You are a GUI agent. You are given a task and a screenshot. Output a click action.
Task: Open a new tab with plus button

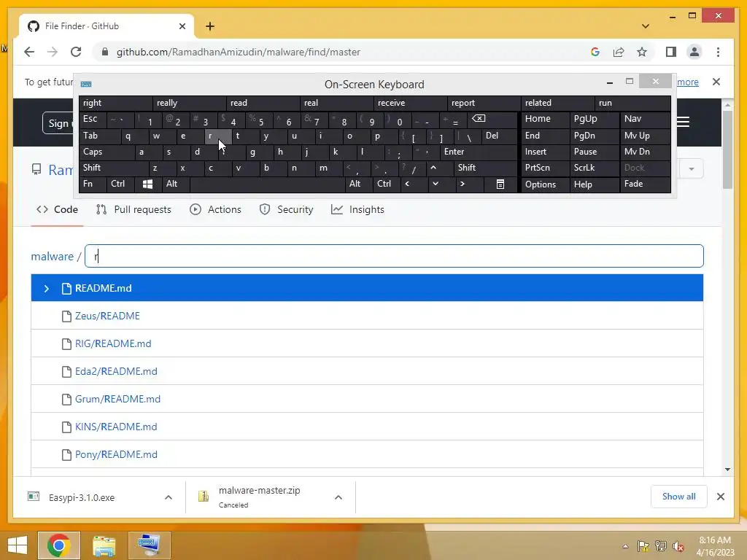pos(210,26)
